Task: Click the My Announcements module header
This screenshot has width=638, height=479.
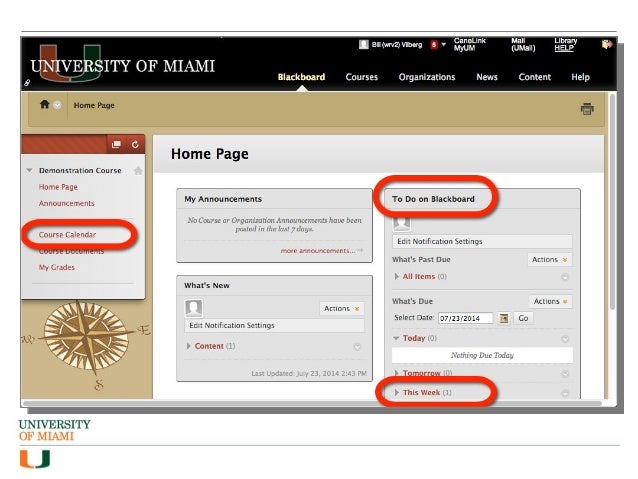Action: 275,199
